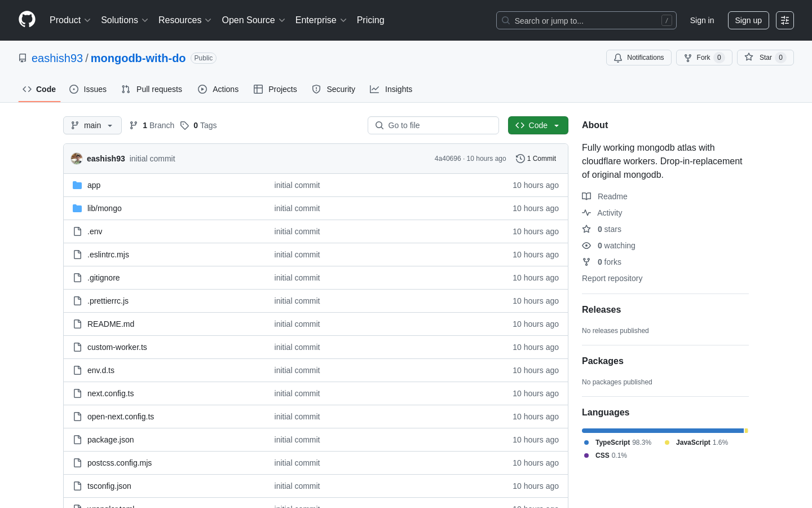Open the command palette slash icon
Viewport: 812px width, 508px height.
pos(667,20)
